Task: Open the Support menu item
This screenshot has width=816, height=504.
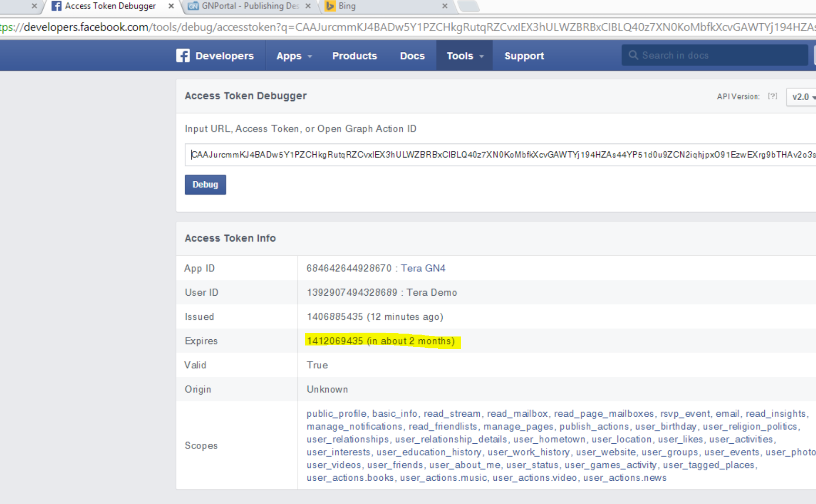Action: point(524,56)
